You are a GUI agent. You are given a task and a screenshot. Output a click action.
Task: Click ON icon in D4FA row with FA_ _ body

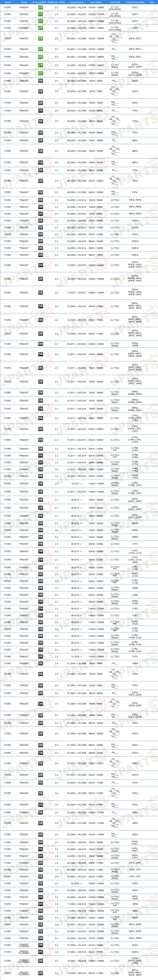(40, 723)
